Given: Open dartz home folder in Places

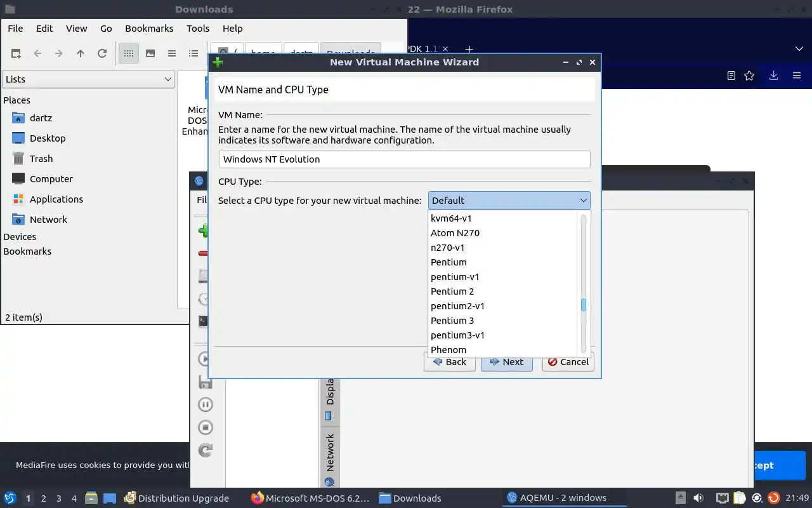Looking at the screenshot, I should point(41,118).
